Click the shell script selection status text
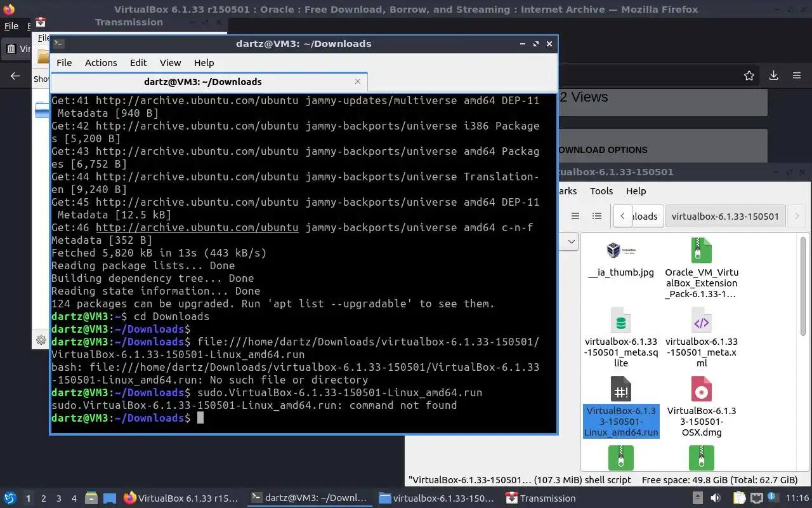This screenshot has width=812, height=508. (520, 480)
